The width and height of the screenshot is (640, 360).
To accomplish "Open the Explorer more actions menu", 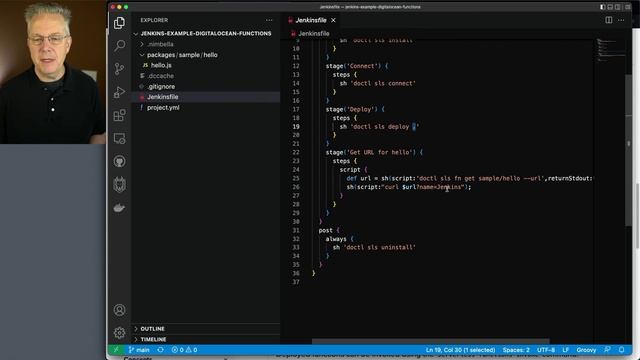I will (269, 20).
